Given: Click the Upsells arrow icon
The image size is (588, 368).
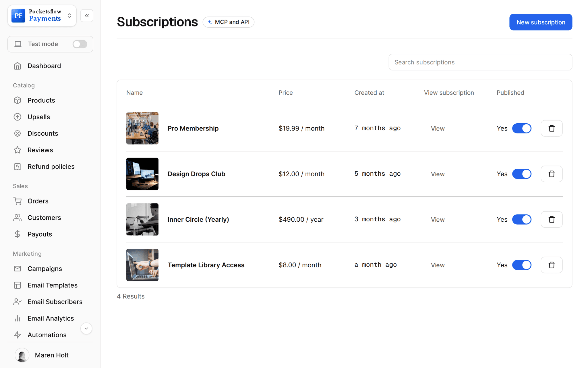Looking at the screenshot, I should coord(18,117).
